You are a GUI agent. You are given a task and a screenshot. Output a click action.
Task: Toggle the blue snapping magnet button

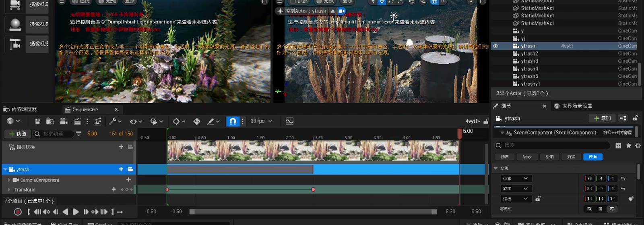coord(233,121)
